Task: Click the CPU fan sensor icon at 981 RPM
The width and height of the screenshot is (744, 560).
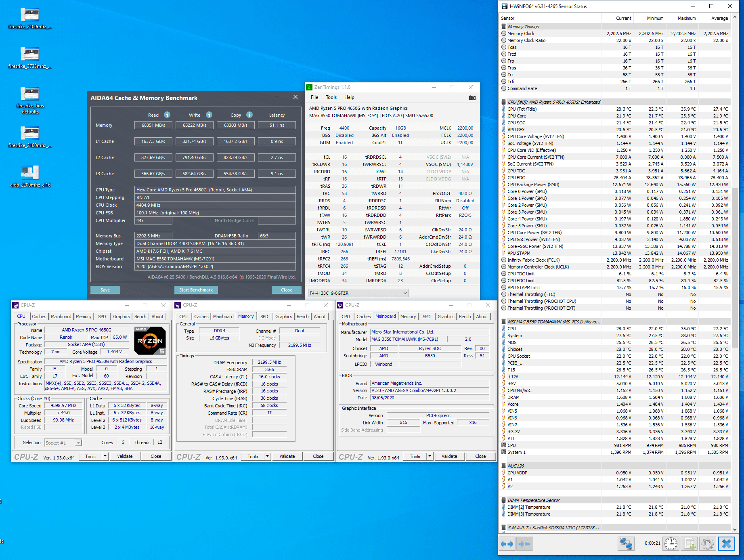Action: (504, 445)
